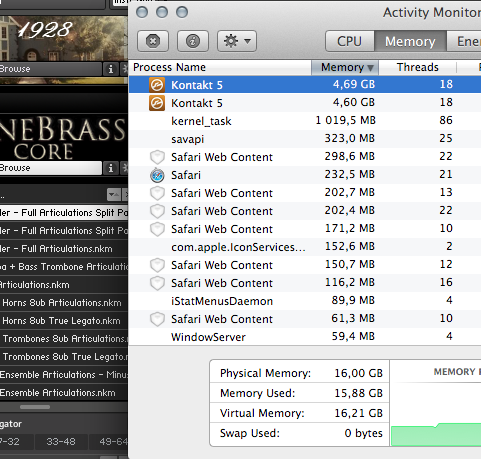Select the Ensemble Articulations - Minus file
This screenshot has width=481, height=459.
tap(64, 375)
